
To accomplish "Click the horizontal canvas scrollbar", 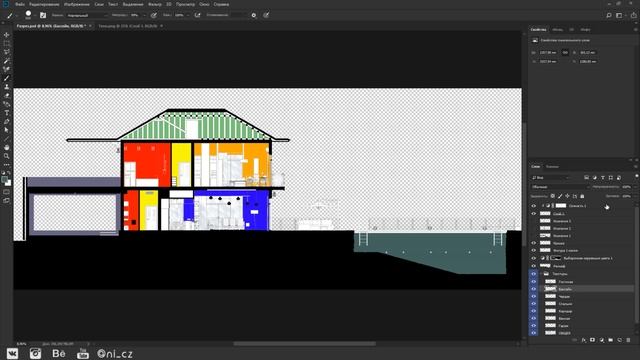I will (304, 344).
